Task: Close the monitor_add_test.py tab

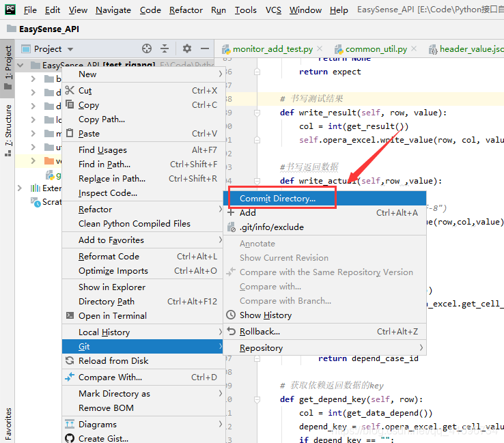Action: click(320, 48)
